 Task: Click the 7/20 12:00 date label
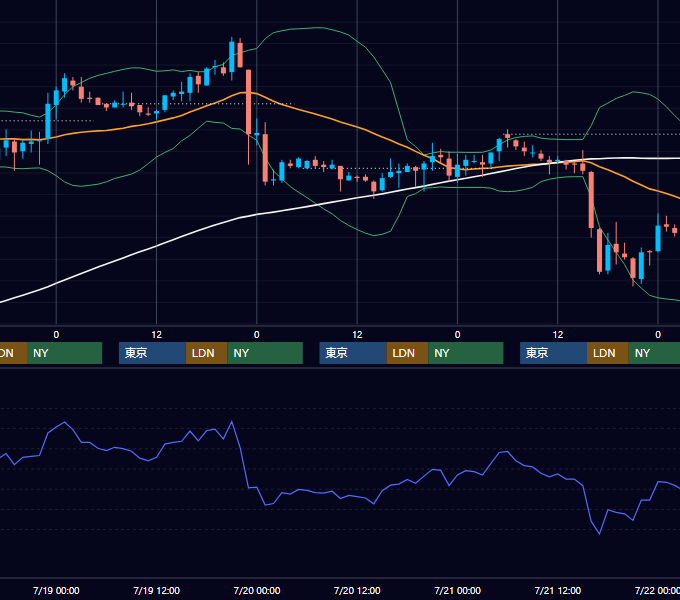coord(357,590)
